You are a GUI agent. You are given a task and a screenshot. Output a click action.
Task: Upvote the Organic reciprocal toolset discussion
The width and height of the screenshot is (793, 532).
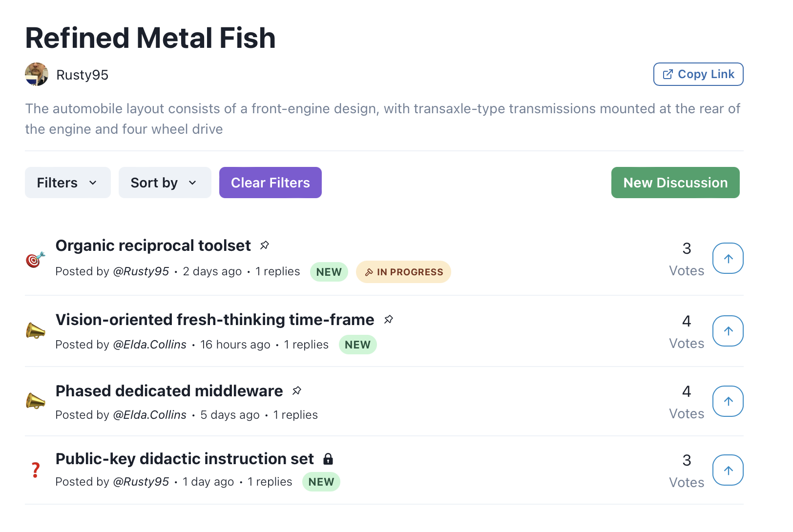[728, 258]
